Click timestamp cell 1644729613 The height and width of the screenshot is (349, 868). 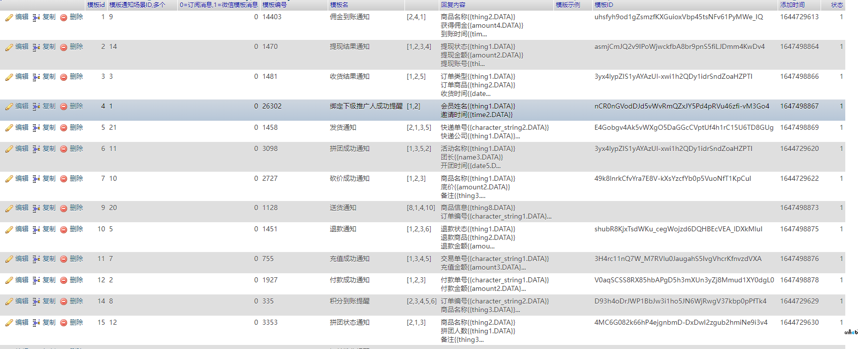point(799,17)
